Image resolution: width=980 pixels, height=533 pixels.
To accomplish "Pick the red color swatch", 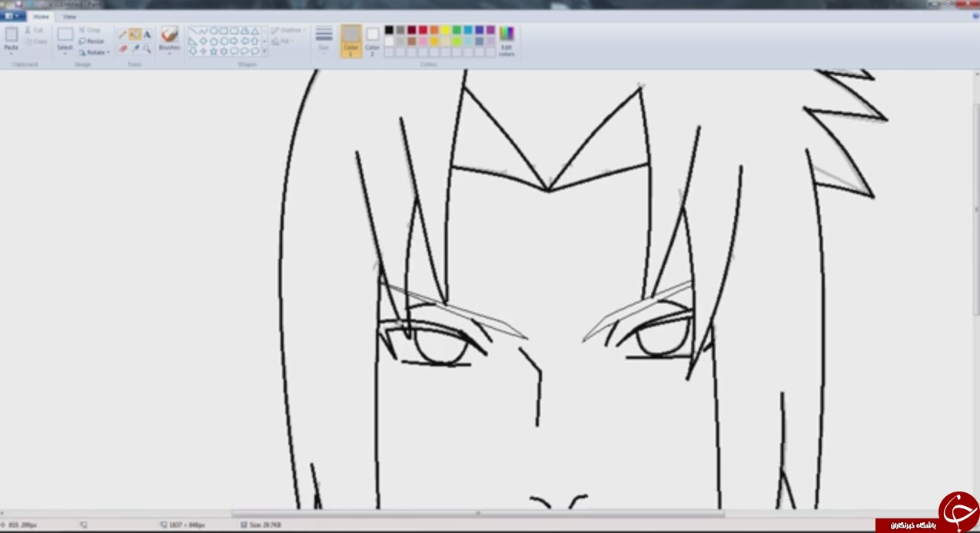I will tap(423, 30).
